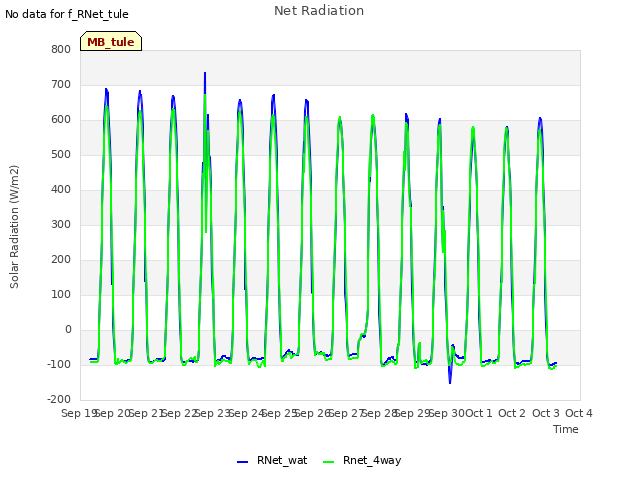
Task: Click the blue RNet_wat legend color marker
Action: 242,462
